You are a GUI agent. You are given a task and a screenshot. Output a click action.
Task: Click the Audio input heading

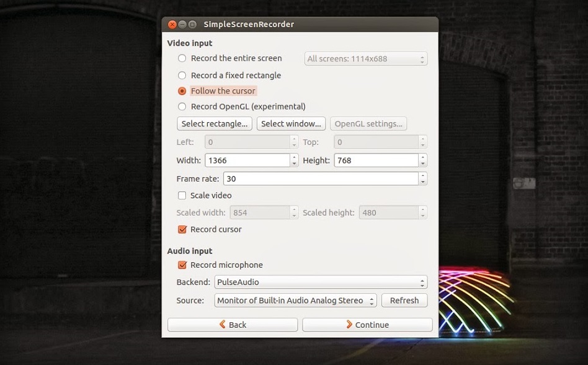190,251
